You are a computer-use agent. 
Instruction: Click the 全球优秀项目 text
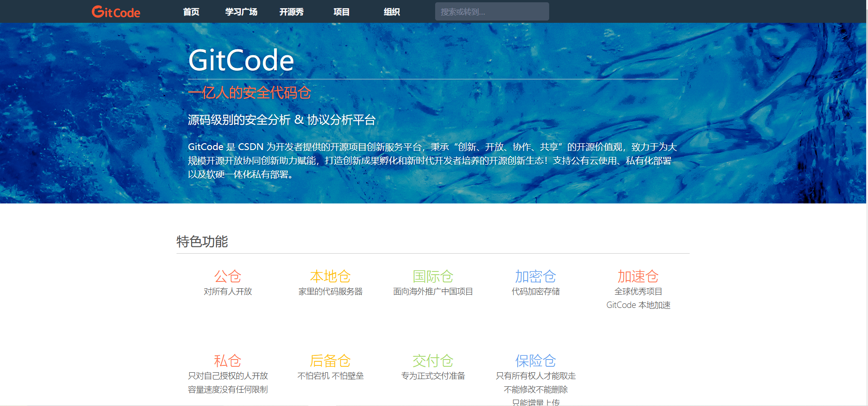point(638,291)
